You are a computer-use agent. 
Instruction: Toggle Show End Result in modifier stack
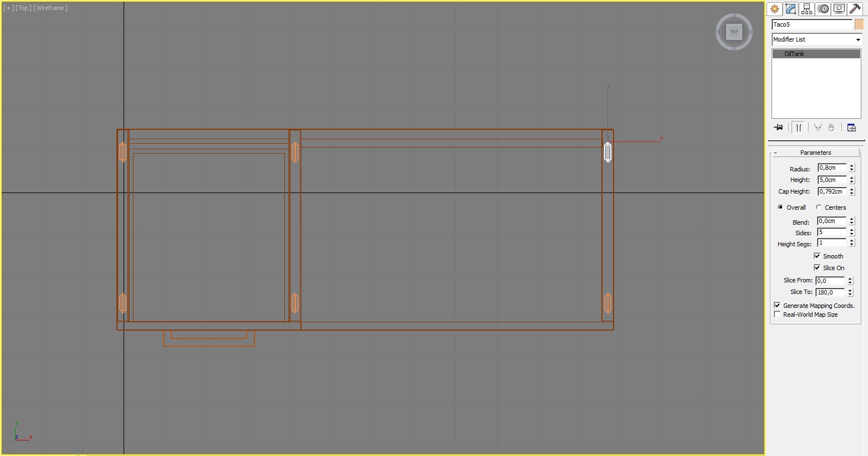pyautogui.click(x=798, y=127)
